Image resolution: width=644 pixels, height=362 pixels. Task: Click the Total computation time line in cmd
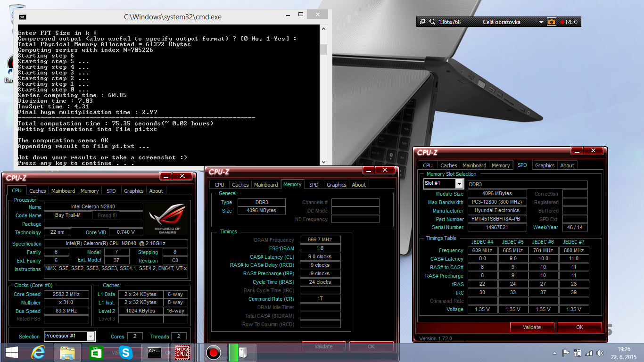point(116,123)
